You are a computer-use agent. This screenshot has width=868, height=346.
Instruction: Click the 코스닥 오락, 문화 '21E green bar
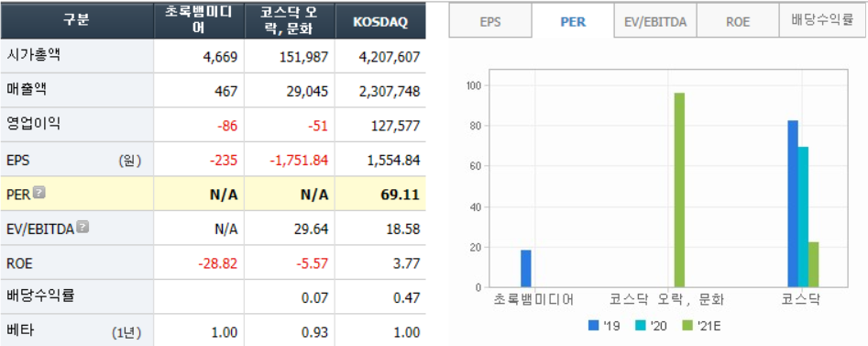679,190
